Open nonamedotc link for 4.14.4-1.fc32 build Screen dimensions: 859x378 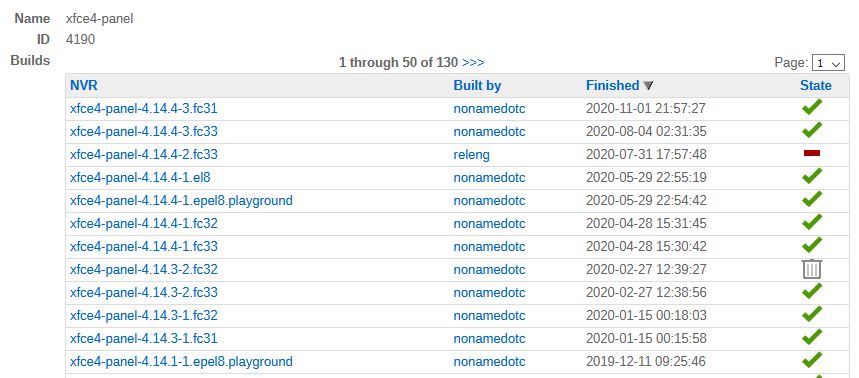[x=489, y=224]
